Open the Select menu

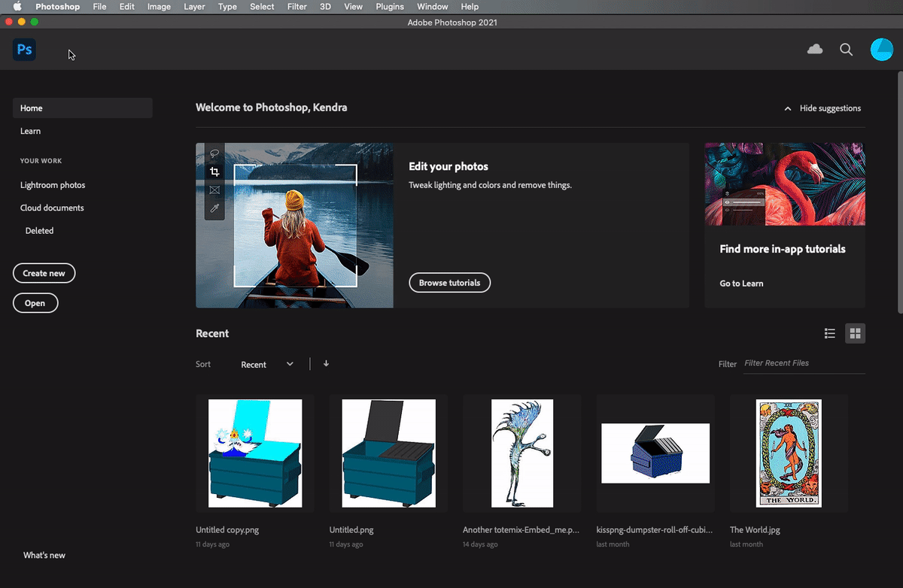click(262, 7)
